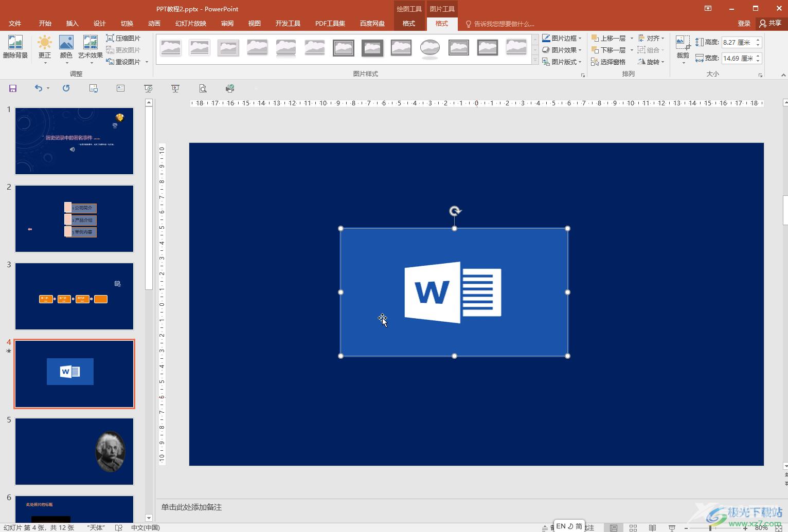The height and width of the screenshot is (532, 788).
Task: Open Picture Border (图片边框) dropdown
Action: coord(562,38)
